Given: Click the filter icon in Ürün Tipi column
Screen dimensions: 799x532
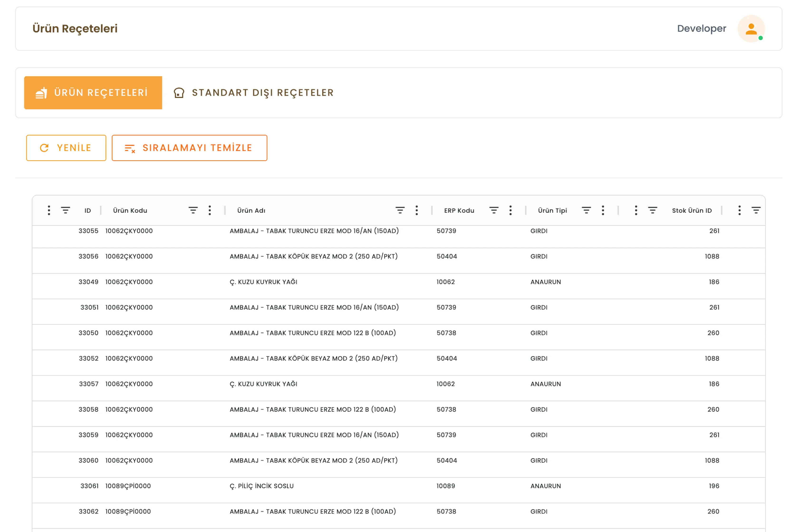Looking at the screenshot, I should pos(586,210).
